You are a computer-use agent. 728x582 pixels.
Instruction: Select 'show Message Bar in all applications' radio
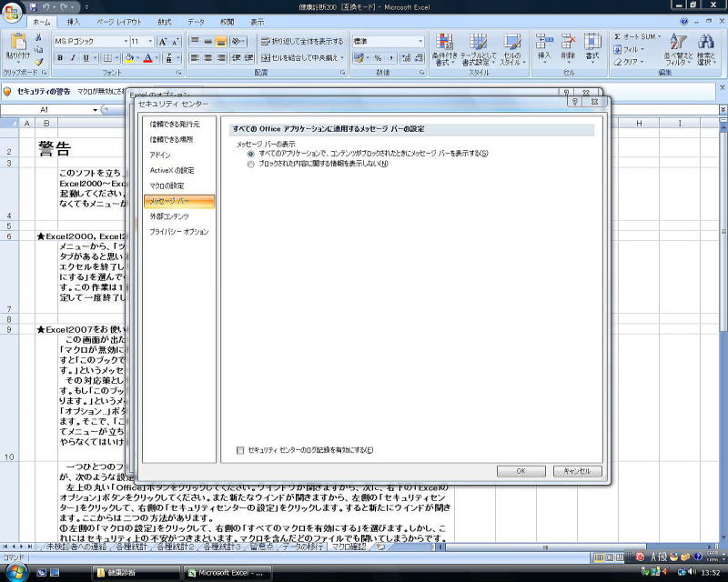pos(251,154)
